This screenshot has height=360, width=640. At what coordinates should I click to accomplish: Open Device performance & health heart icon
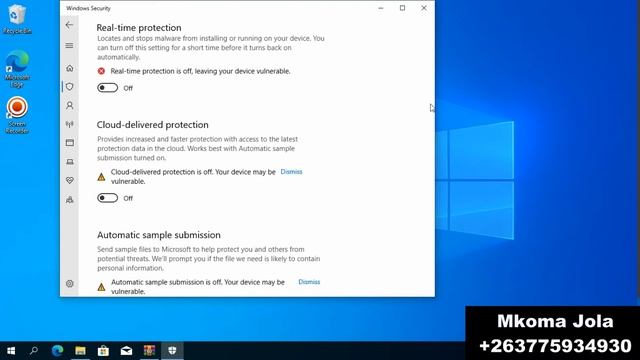pyautogui.click(x=70, y=180)
